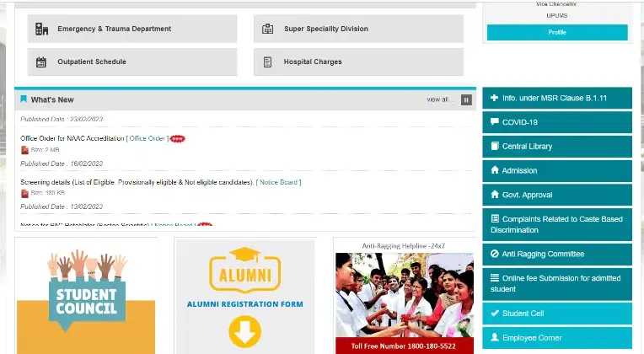Open Complaints Related to Caste Based Discrimination
This screenshot has width=644, height=354.
click(x=561, y=224)
